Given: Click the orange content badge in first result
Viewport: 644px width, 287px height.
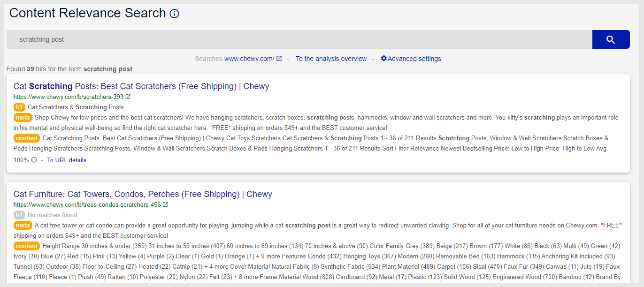Looking at the screenshot, I should coord(27,138).
